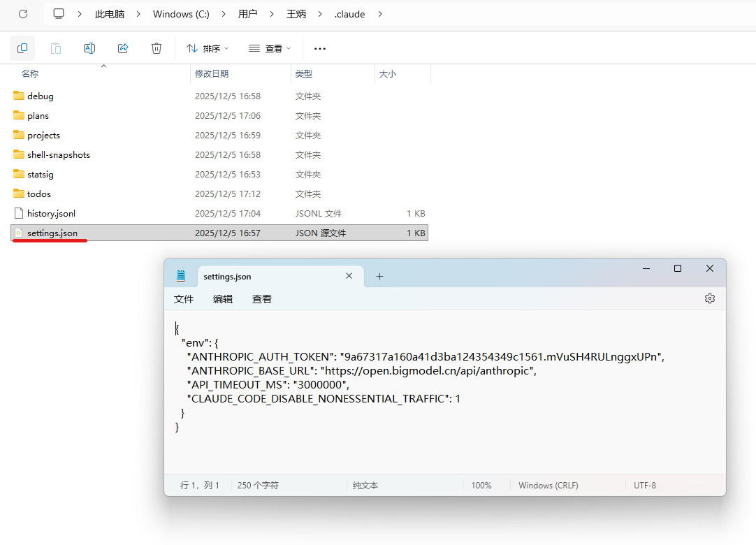
Task: Click the paste icon in Explorer toolbar
Action: (56, 48)
